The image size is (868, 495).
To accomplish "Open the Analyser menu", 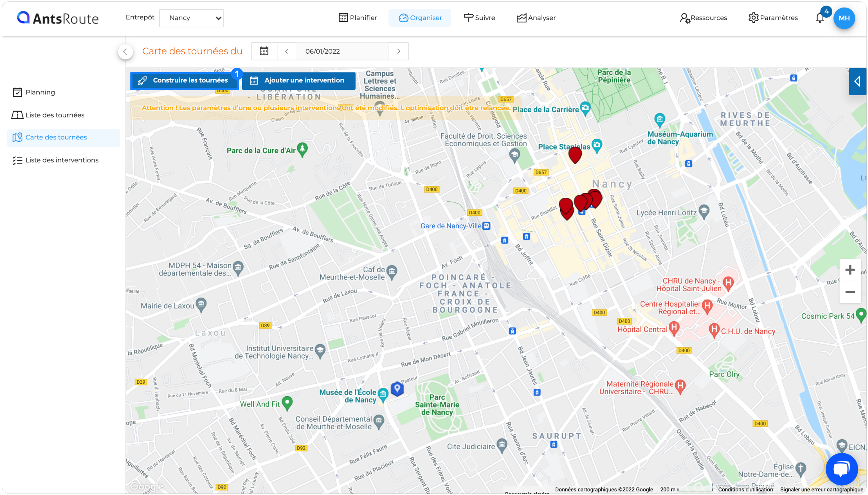I will 536,18.
